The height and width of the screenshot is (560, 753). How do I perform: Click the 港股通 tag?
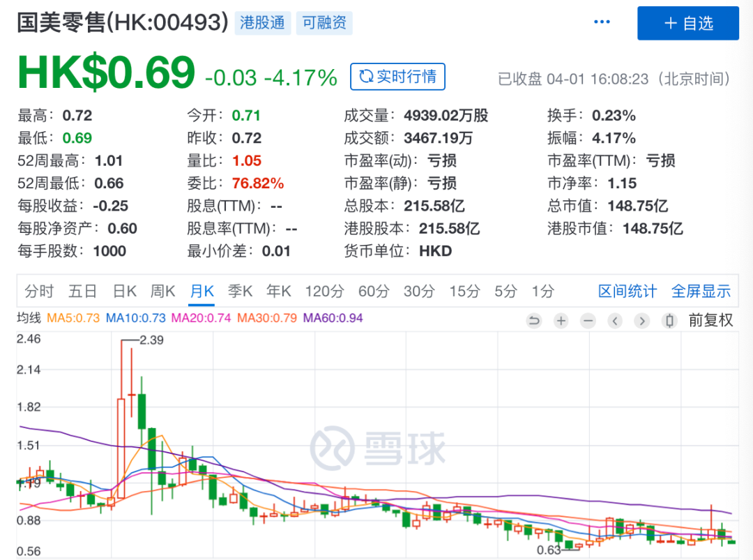[263, 22]
